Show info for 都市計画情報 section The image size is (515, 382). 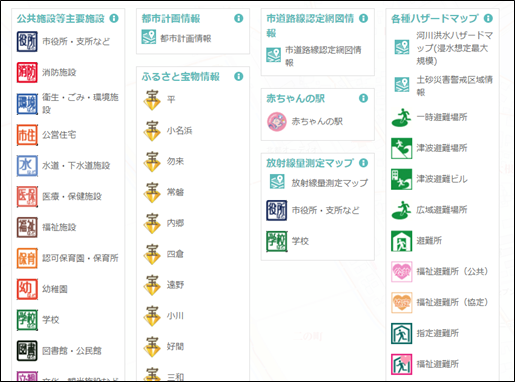pos(238,18)
